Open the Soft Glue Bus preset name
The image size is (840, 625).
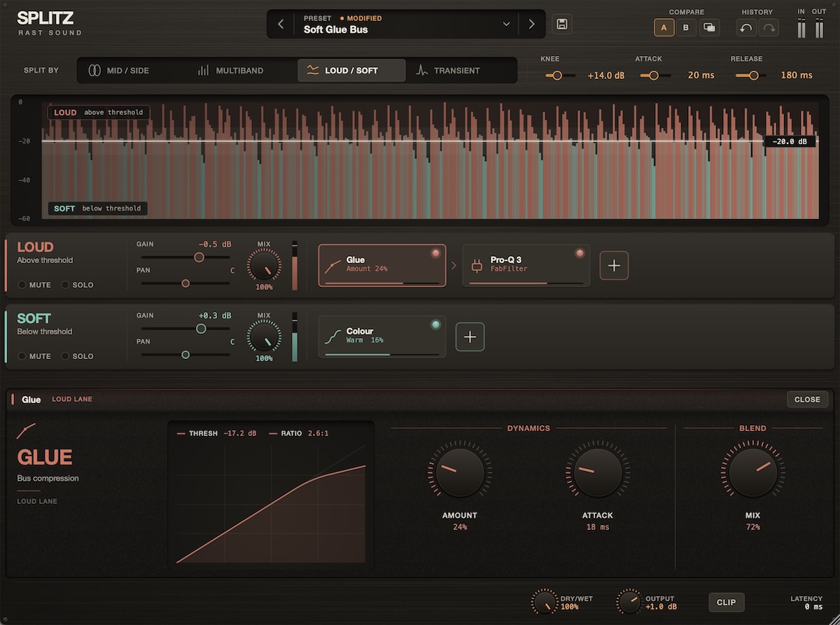click(335, 29)
